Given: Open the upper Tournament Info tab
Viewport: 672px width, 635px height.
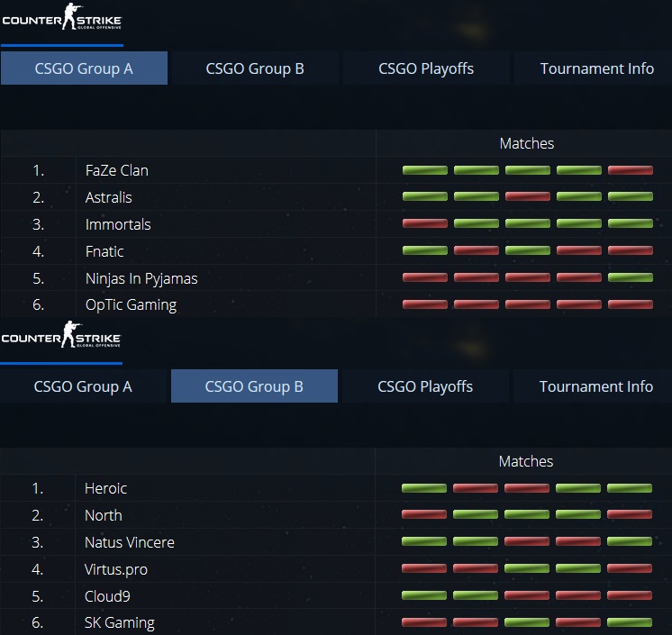Looking at the screenshot, I should tap(596, 68).
